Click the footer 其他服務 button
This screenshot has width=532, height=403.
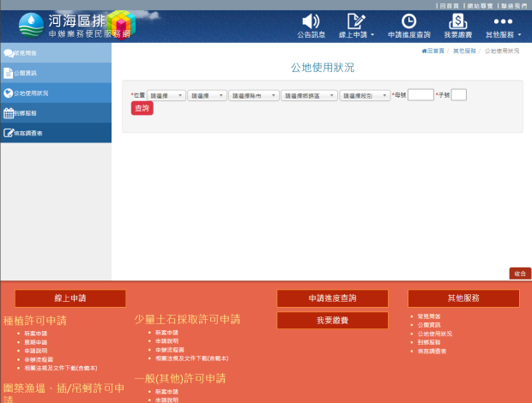(463, 298)
